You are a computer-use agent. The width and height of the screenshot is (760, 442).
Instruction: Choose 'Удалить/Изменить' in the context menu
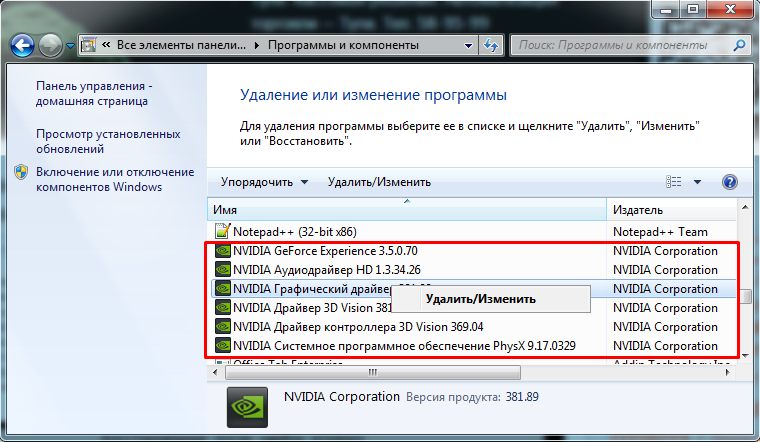[x=491, y=299]
